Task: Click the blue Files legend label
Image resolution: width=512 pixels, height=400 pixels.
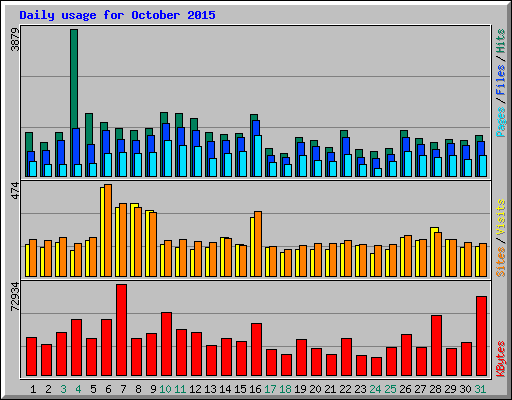Action: coord(501,79)
